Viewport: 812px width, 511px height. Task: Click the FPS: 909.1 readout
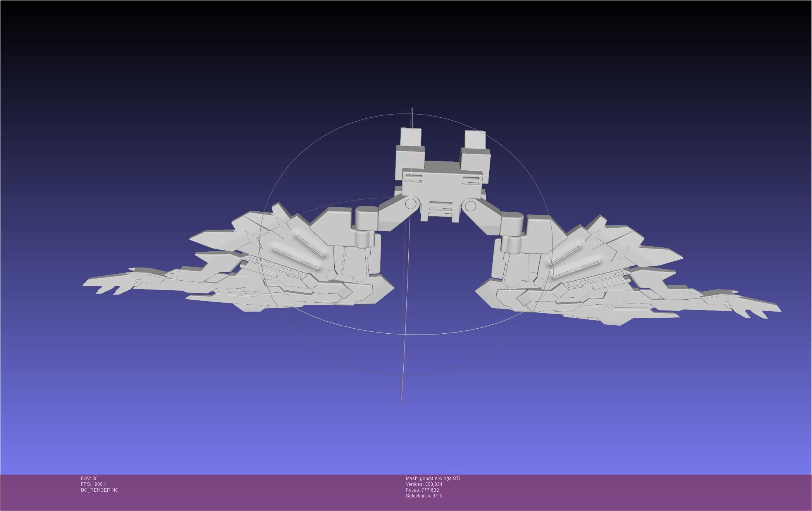(x=93, y=484)
